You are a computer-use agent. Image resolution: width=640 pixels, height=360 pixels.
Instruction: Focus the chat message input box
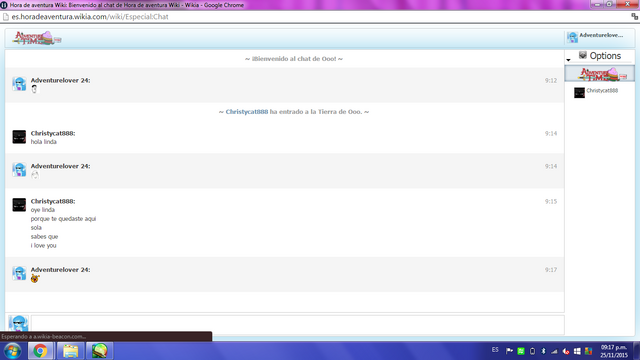pos(298,325)
